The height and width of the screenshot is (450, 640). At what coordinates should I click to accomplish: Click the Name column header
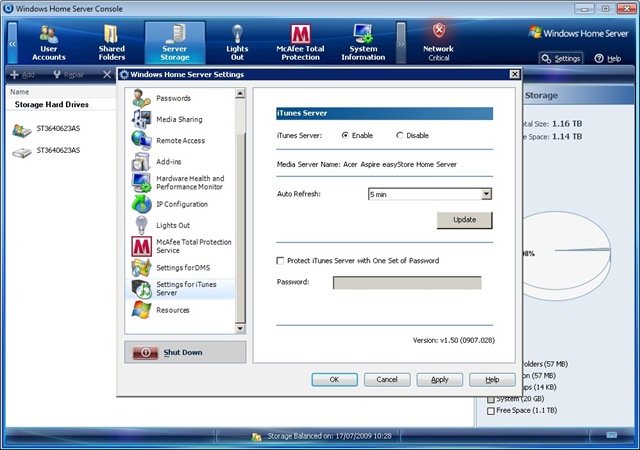pos(20,92)
